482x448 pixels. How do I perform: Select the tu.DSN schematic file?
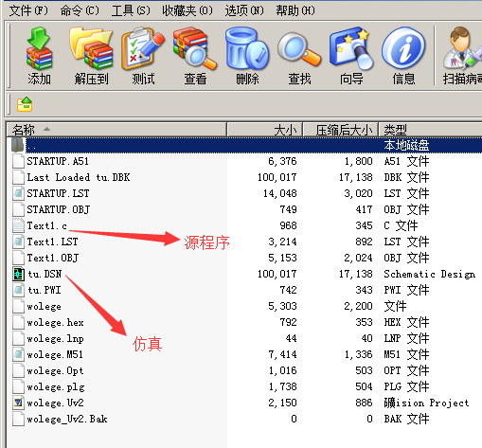[x=45, y=274]
